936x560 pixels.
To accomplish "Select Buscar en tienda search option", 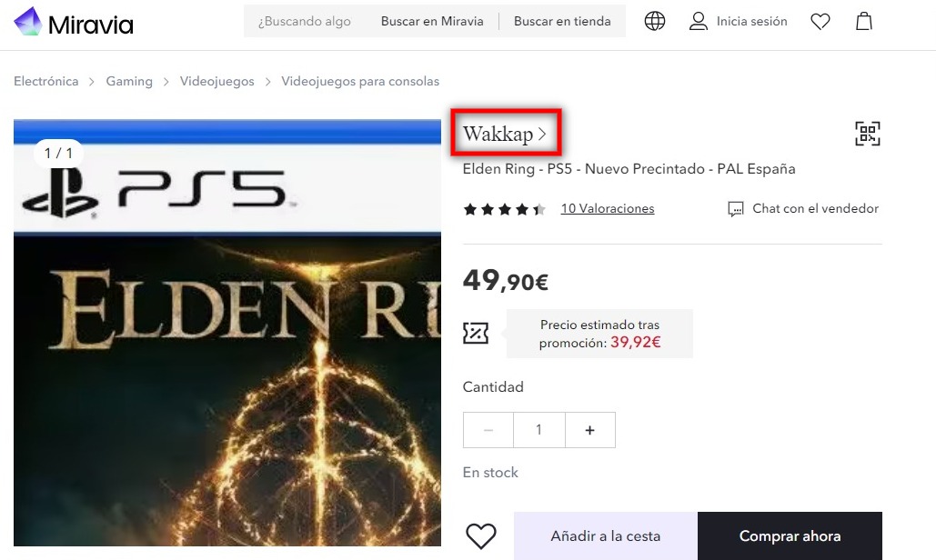I will click(562, 22).
